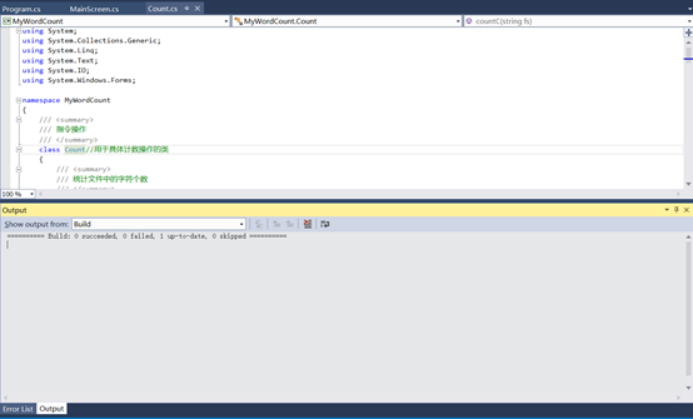693x419 pixels.
Task: Click the 'using System.Collections.Generic;' line
Action: 91,41
